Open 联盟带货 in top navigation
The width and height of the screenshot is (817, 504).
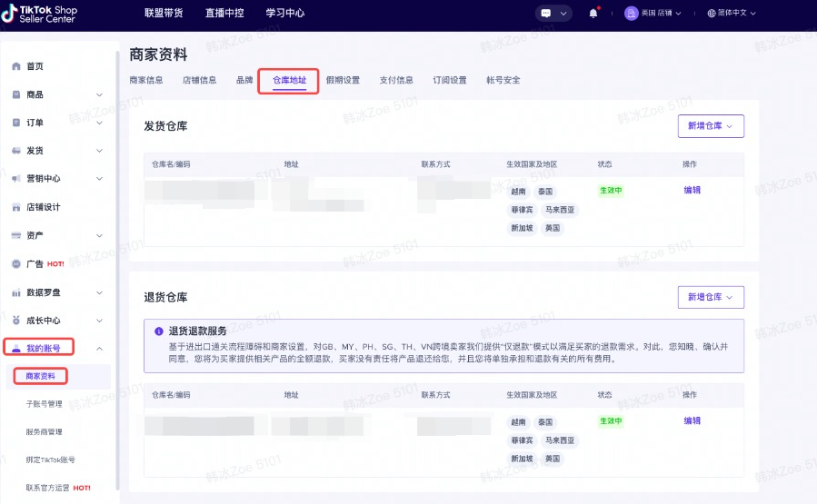163,14
